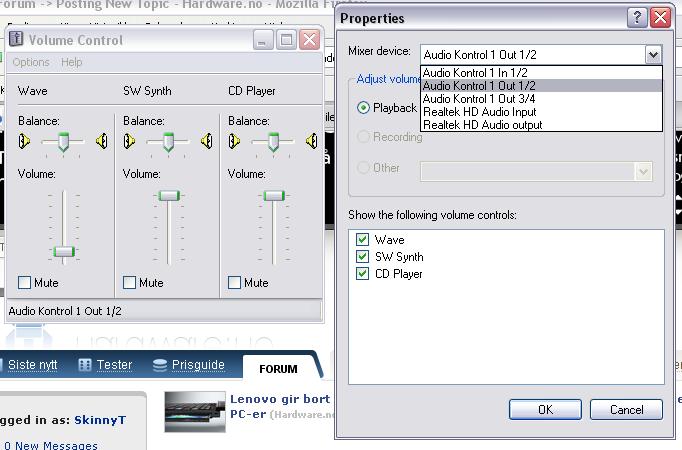Click the Mixer device combo box field

pyautogui.click(x=541, y=55)
